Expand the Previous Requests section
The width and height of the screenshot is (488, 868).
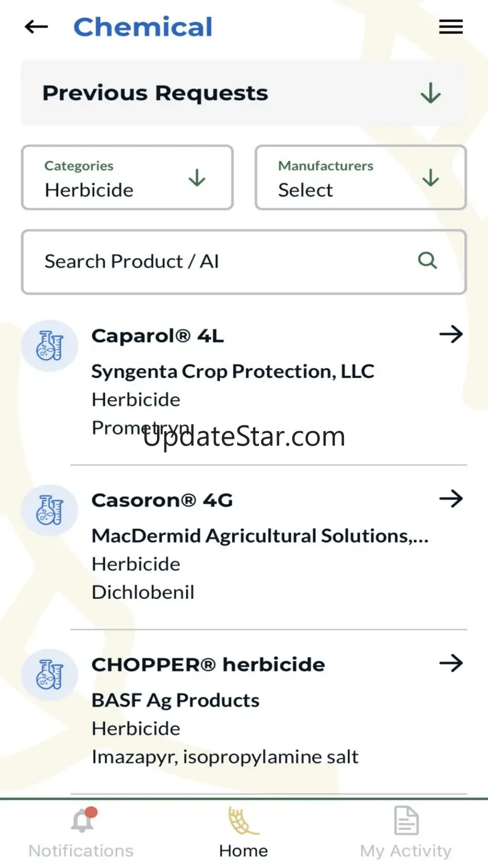(x=430, y=93)
